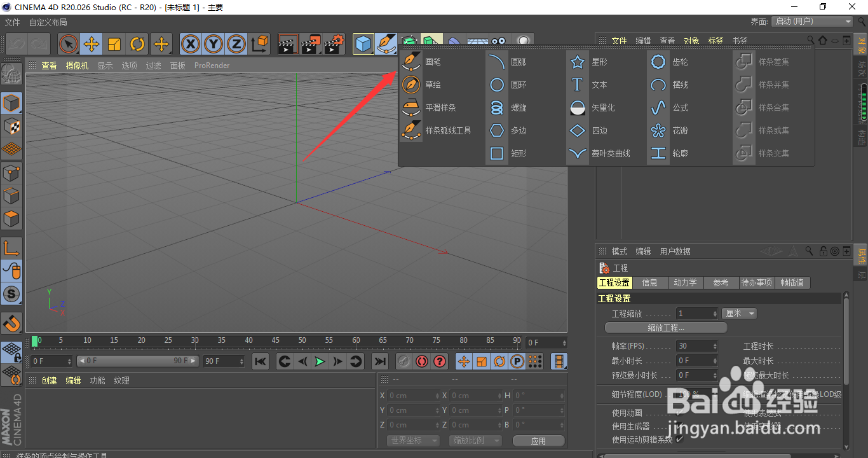Create a 轮廓 profile spline
This screenshot has height=458, width=868.
pos(669,153)
